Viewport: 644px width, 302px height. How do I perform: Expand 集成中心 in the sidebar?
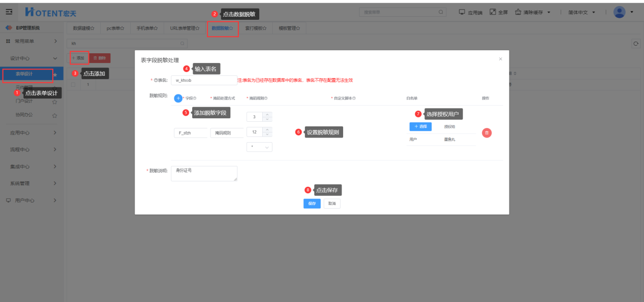[32, 166]
